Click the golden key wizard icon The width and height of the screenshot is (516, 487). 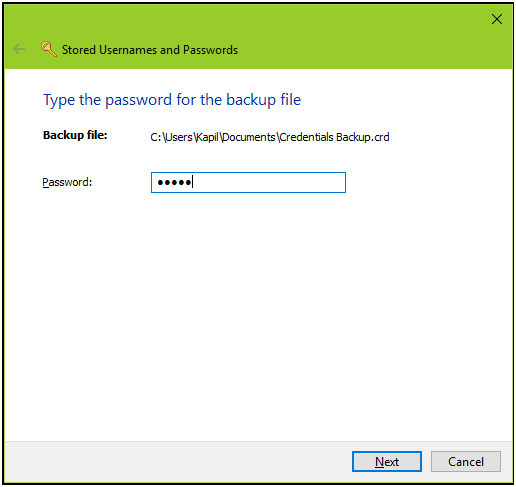coord(49,49)
